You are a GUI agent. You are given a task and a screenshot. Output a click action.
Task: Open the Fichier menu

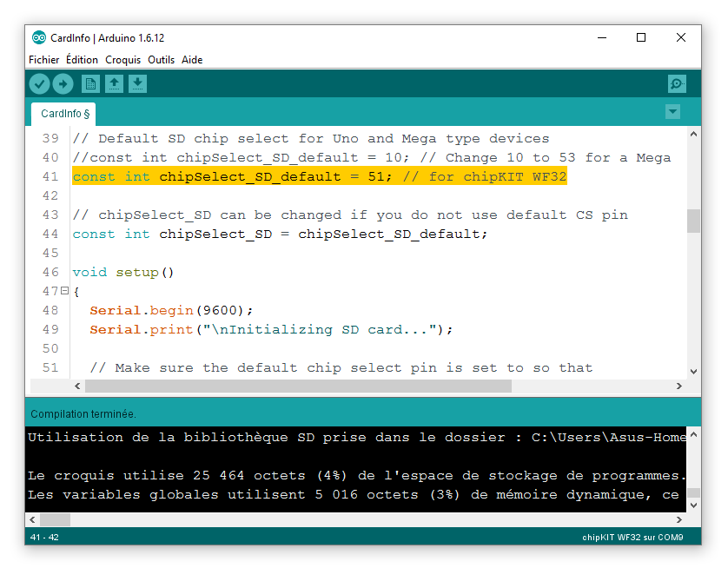click(x=44, y=60)
